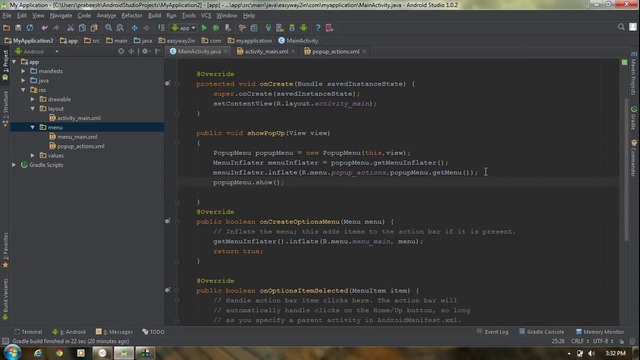Click the Navigate Forward arrow icon
Viewport: 640px width, 360px height.
(x=146, y=28)
